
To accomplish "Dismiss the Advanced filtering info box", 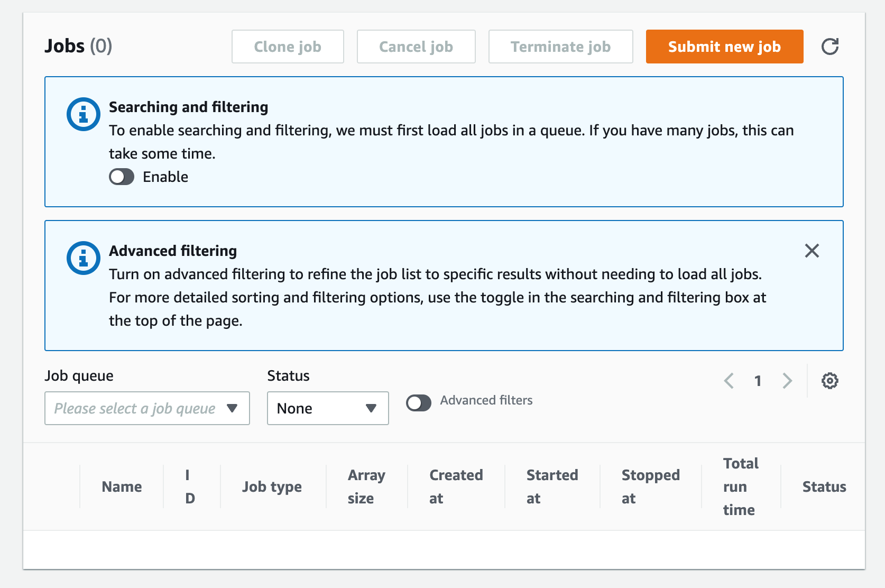I will pos(812,251).
